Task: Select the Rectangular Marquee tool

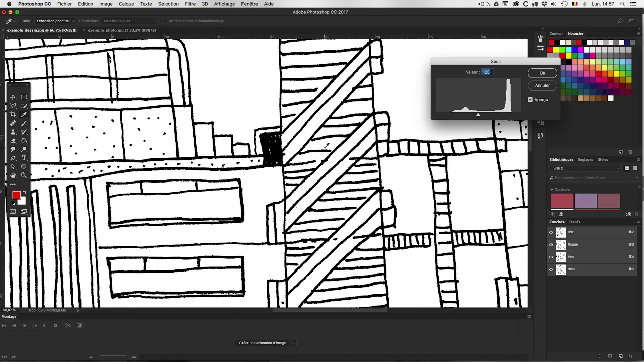Action: pyautogui.click(x=24, y=97)
